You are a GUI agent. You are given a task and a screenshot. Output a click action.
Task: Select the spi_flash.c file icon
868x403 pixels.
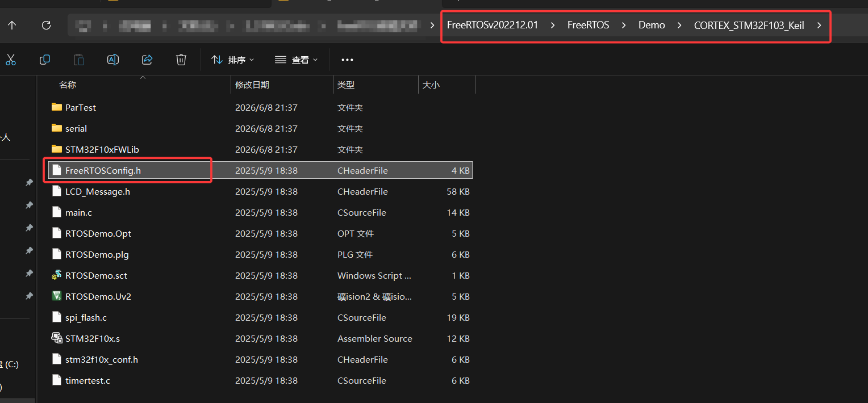pos(56,317)
